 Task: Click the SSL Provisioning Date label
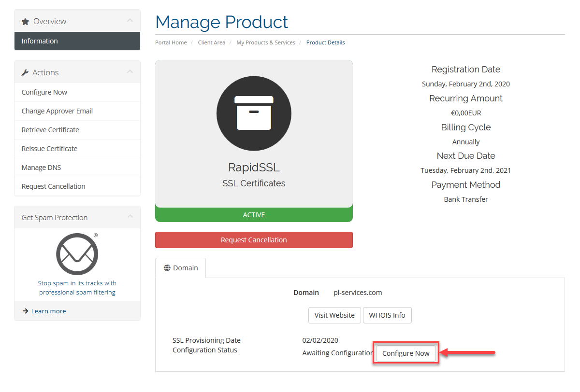pyautogui.click(x=206, y=340)
